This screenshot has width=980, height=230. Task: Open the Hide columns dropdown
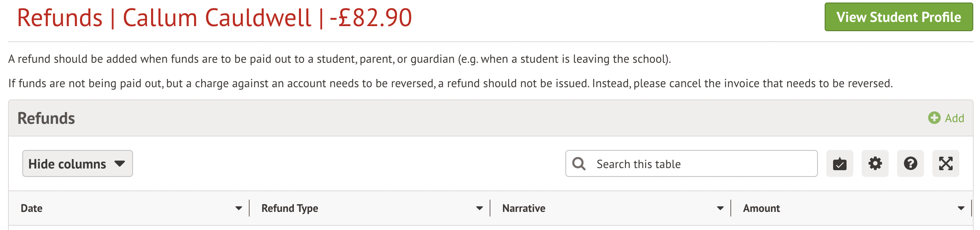tap(77, 163)
